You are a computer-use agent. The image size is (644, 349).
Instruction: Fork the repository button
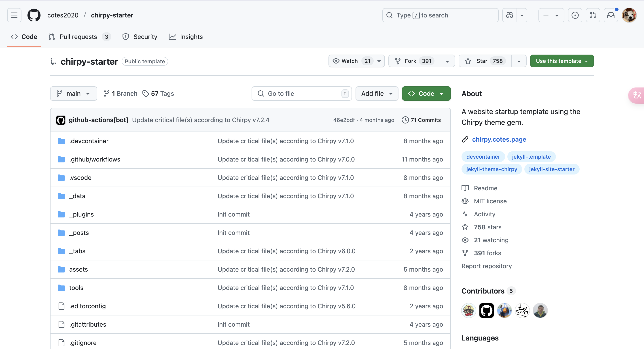(414, 61)
